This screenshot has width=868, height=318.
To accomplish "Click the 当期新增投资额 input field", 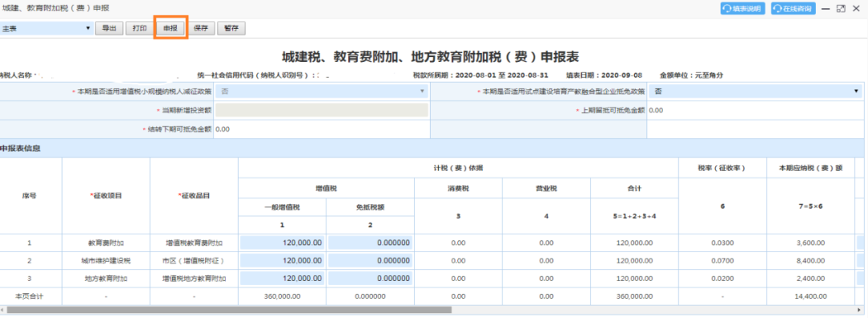I will coord(321,110).
